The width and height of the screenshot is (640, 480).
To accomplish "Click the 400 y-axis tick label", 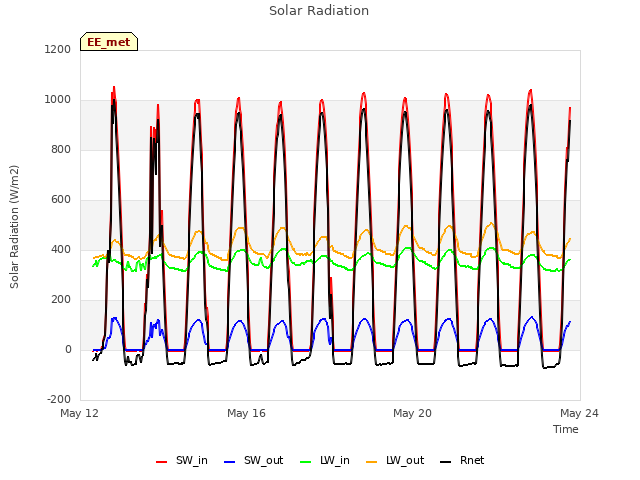I will point(61,249).
